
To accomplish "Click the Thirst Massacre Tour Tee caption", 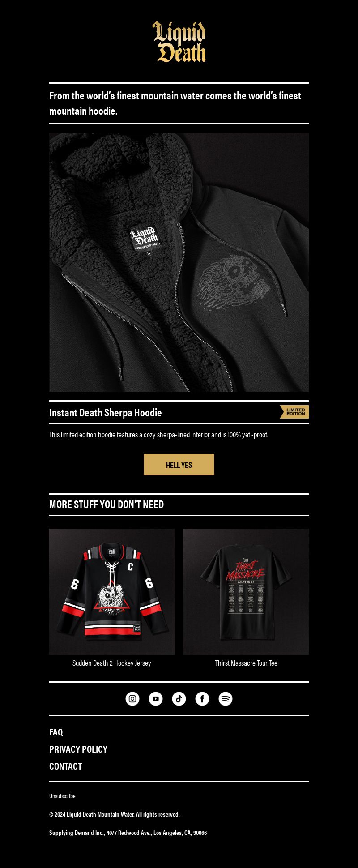I will click(246, 663).
